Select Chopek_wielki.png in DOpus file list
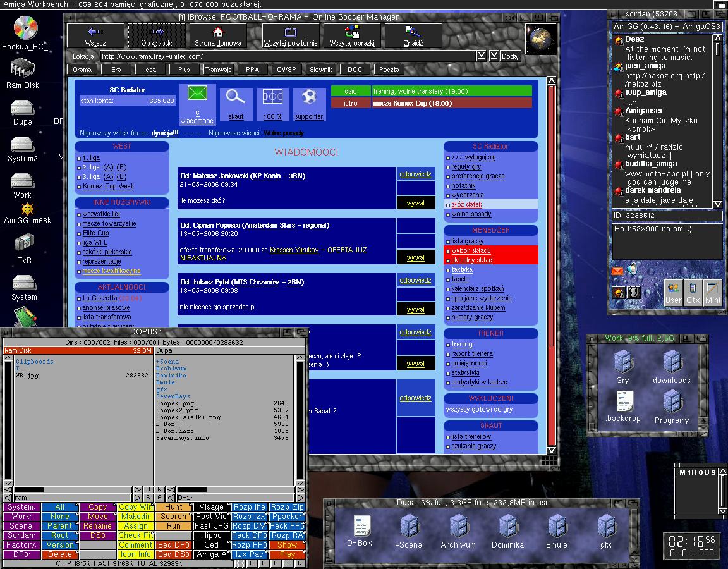Image resolution: width=728 pixels, height=569 pixels. click(222, 417)
